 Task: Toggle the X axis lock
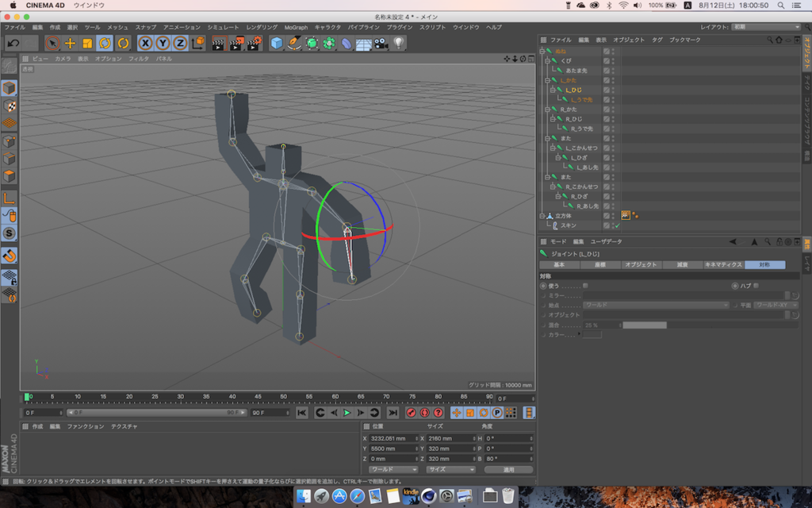pyautogui.click(x=146, y=43)
